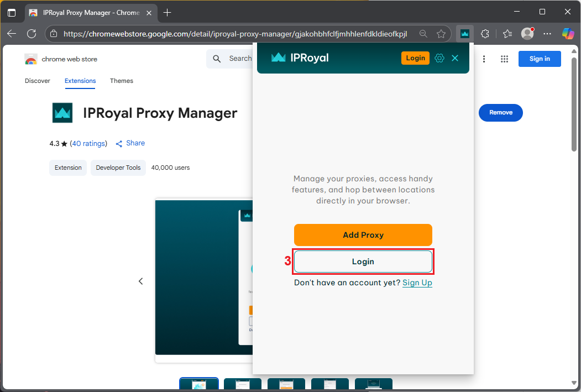Screen dimensions: 581x392
Task: Remove the IPRoyal extension
Action: [x=501, y=113]
